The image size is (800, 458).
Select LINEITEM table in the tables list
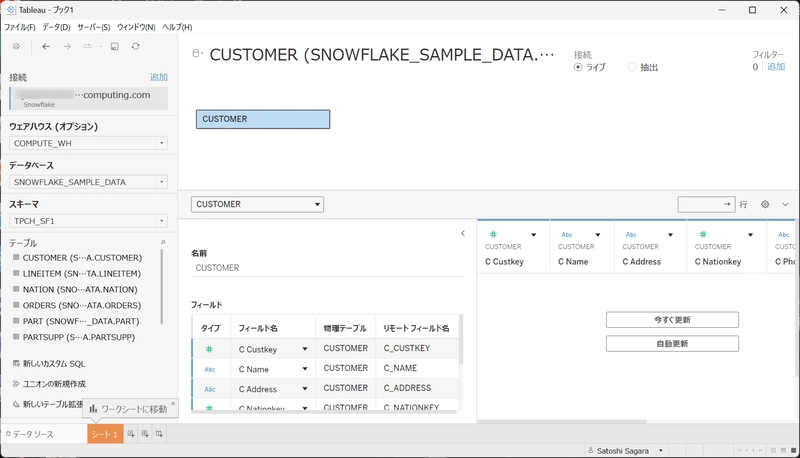tap(82, 274)
